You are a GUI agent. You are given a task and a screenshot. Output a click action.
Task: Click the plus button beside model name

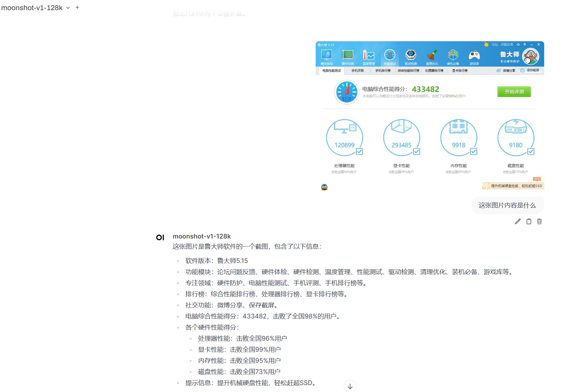tap(77, 8)
